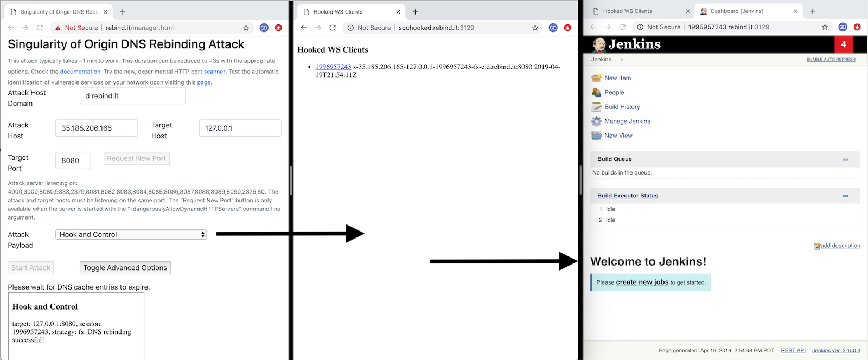Click address bar showing soohooked.rebind.it:3129
This screenshot has width=868, height=360.
click(x=443, y=28)
